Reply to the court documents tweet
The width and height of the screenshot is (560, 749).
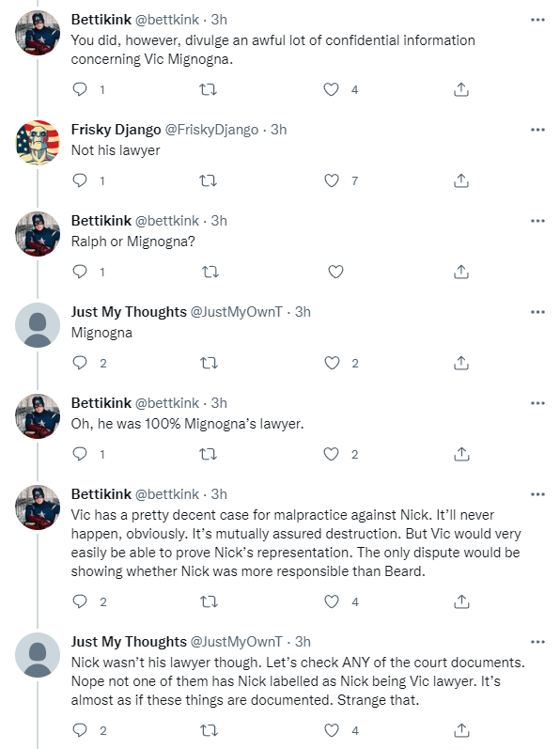click(80, 730)
